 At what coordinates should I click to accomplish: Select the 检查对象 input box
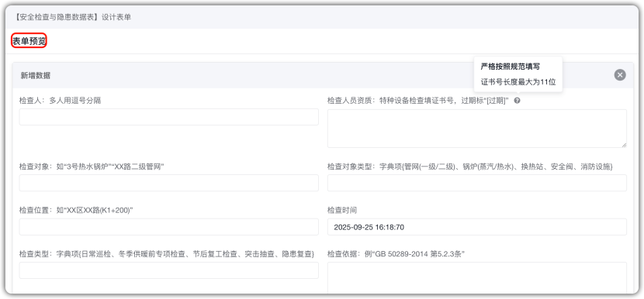[169, 183]
